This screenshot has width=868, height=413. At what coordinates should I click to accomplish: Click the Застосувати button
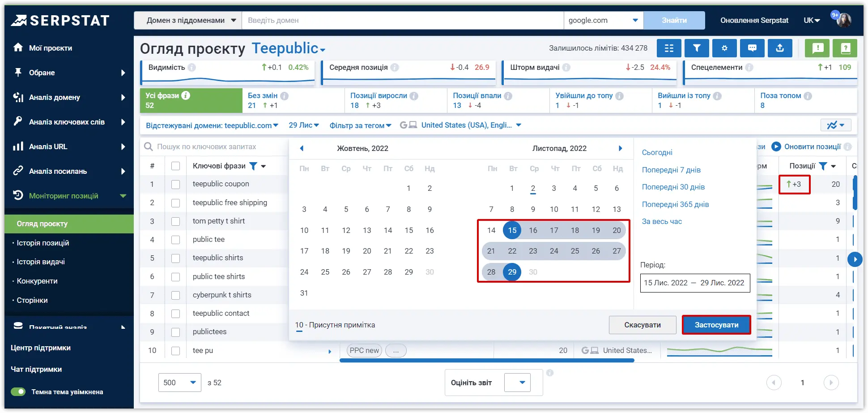pos(716,325)
